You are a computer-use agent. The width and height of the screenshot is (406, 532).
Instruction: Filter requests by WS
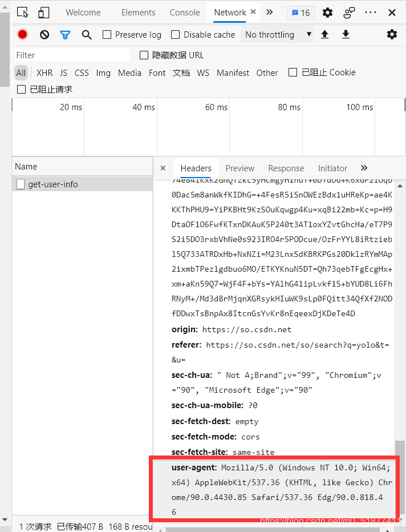pos(203,73)
